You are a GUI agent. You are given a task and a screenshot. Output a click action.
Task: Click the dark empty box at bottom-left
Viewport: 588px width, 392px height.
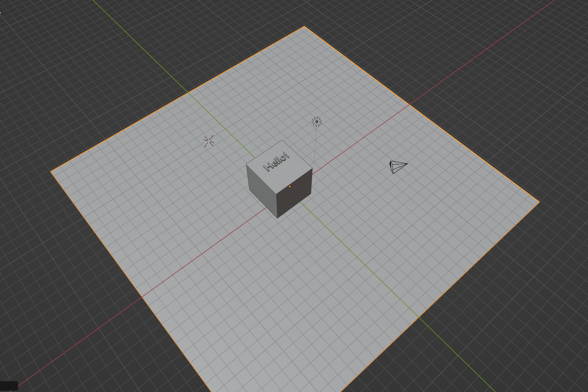(9, 385)
